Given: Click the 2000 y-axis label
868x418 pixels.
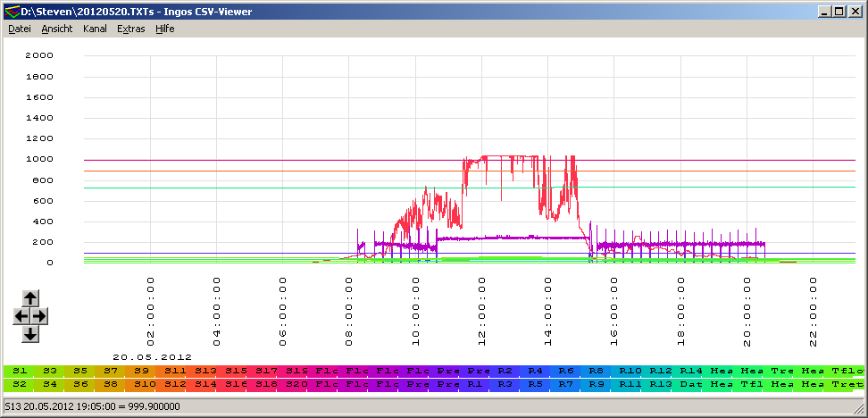Looking at the screenshot, I should tap(40, 55).
